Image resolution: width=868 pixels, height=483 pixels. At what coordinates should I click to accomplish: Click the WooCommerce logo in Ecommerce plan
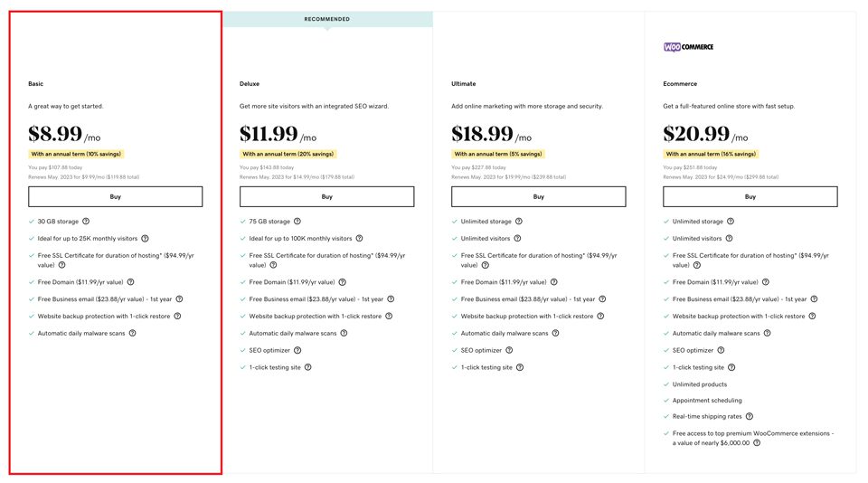click(x=688, y=47)
